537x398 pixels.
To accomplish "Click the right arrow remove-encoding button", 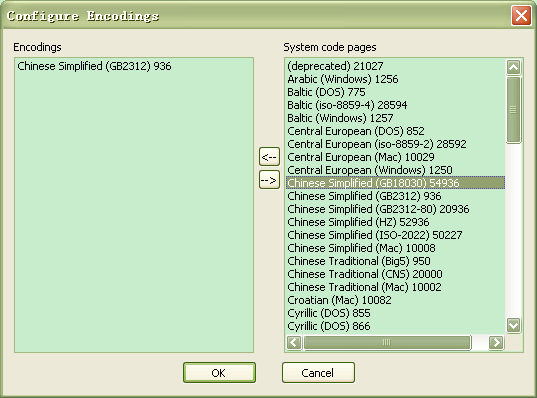I will 269,180.
